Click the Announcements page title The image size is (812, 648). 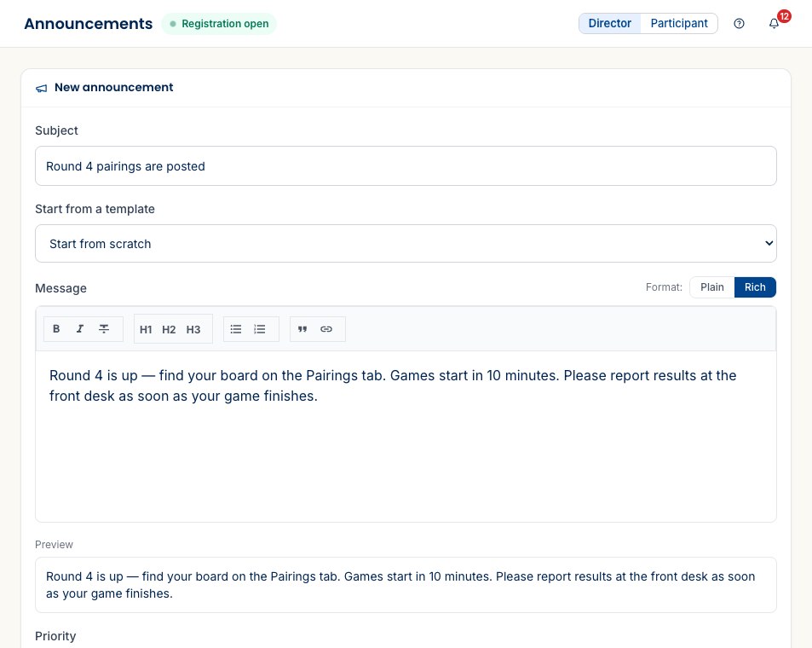[89, 24]
